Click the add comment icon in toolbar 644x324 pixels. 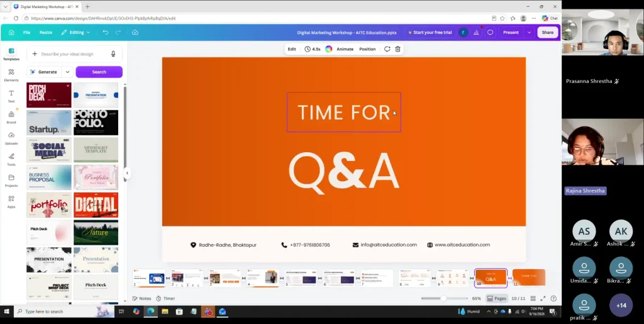tap(387, 49)
